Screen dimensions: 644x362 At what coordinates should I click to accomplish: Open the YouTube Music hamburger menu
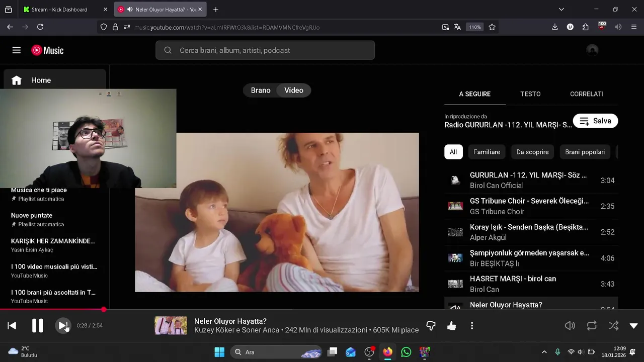[17, 50]
